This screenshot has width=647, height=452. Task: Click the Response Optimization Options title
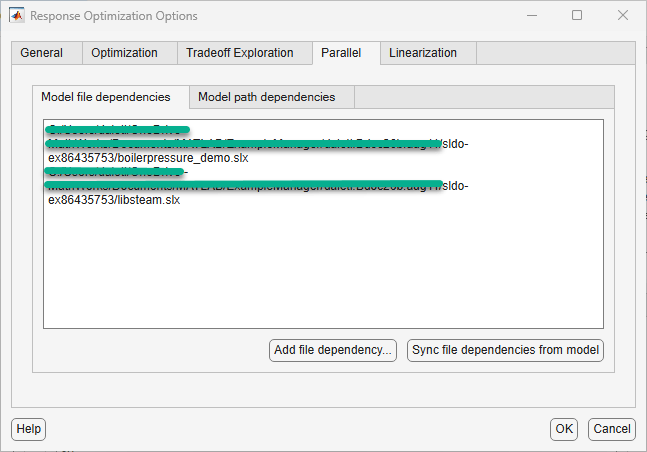coord(114,16)
